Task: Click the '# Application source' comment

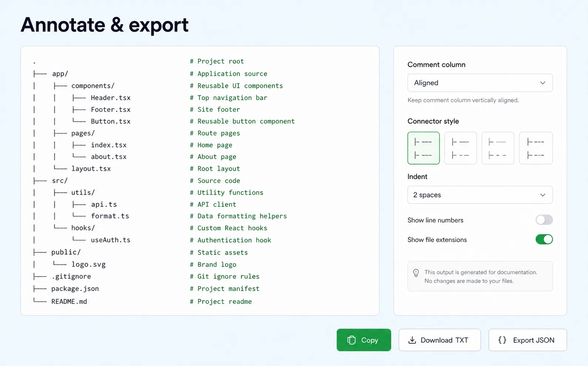Action: click(x=228, y=74)
